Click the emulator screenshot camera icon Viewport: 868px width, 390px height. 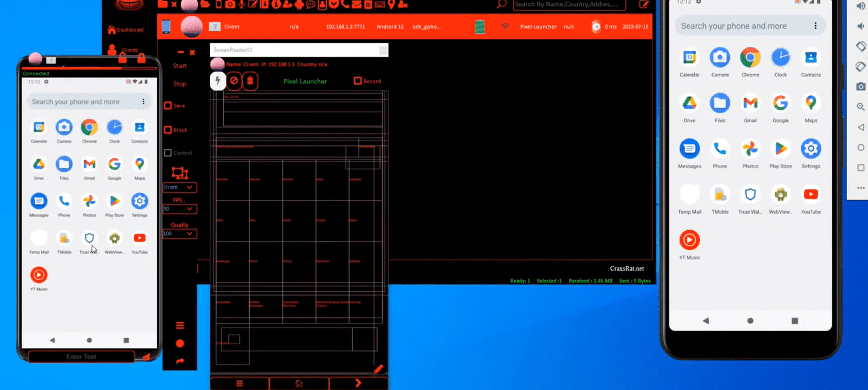pyautogui.click(x=860, y=86)
